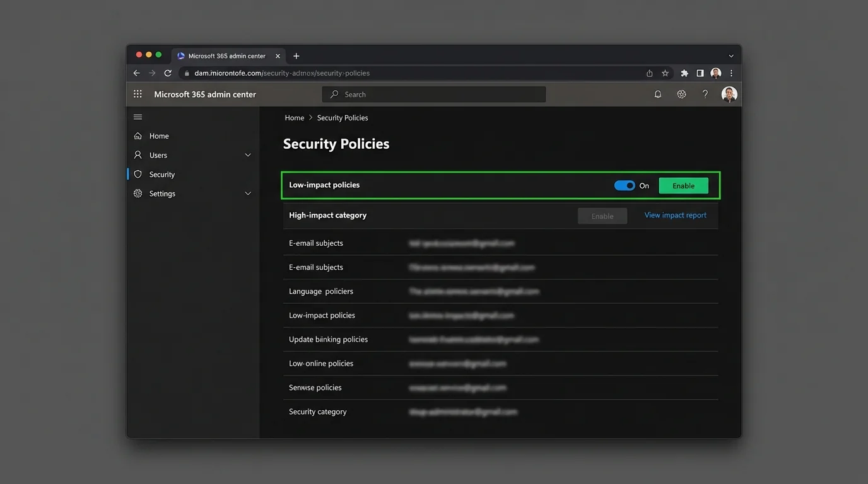Screen dimensions: 868x484
Task: Collapse navigation with the hamburger icon
Action: point(138,117)
